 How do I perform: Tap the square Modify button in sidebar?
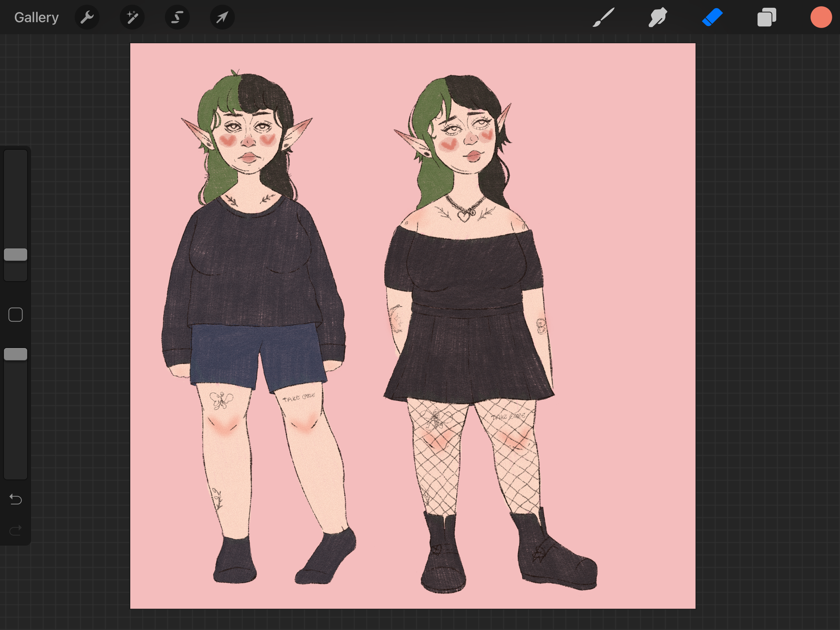click(x=16, y=315)
